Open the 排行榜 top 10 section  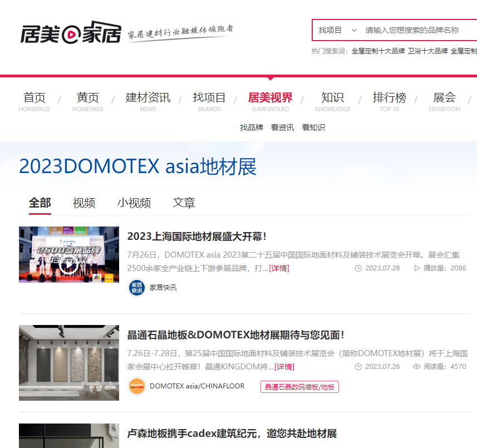tap(390, 102)
